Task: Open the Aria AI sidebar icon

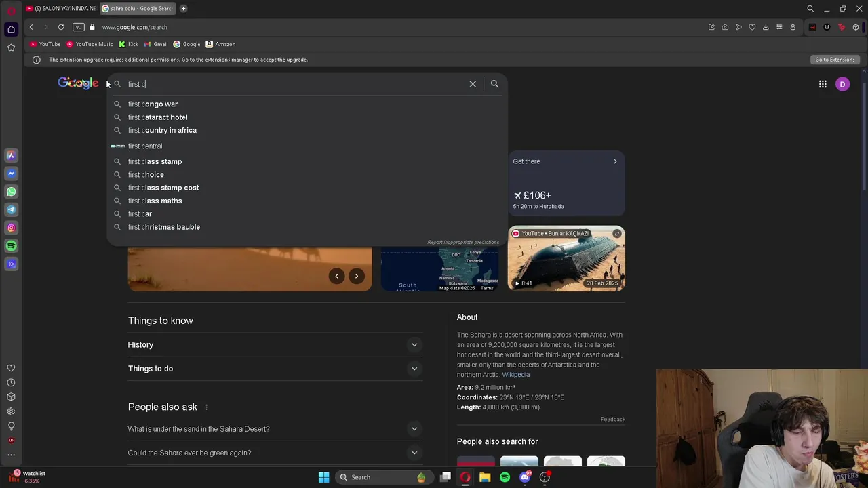Action: pos(11,155)
